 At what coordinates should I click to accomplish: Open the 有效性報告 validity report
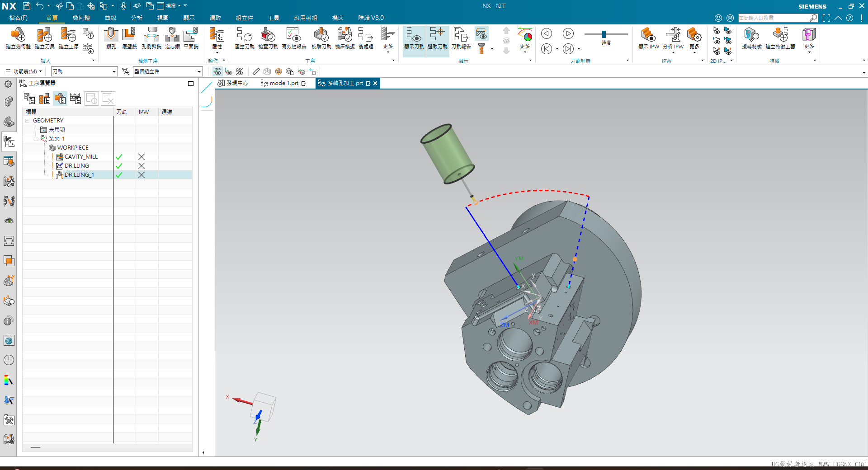294,38
